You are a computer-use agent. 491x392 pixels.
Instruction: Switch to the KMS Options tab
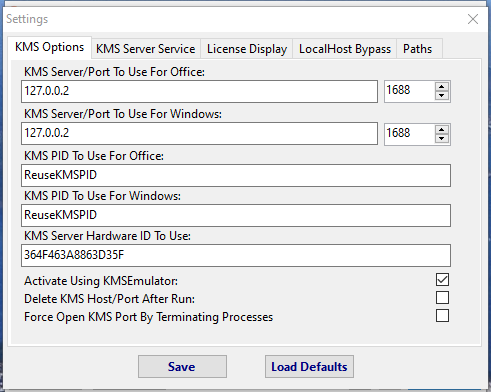tap(49, 48)
